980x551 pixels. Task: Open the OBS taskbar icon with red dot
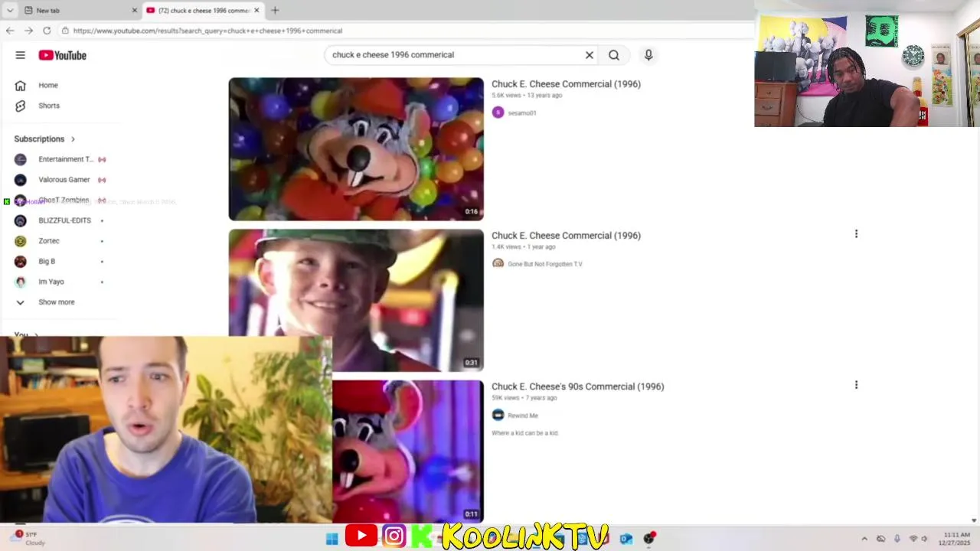[x=649, y=539]
